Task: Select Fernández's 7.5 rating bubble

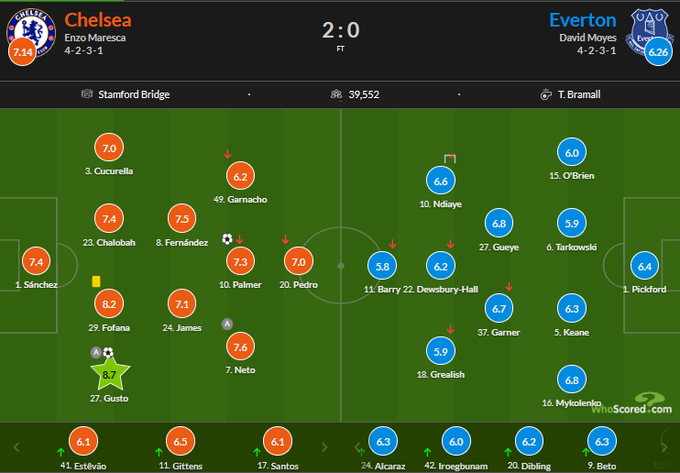Action: coord(182,220)
